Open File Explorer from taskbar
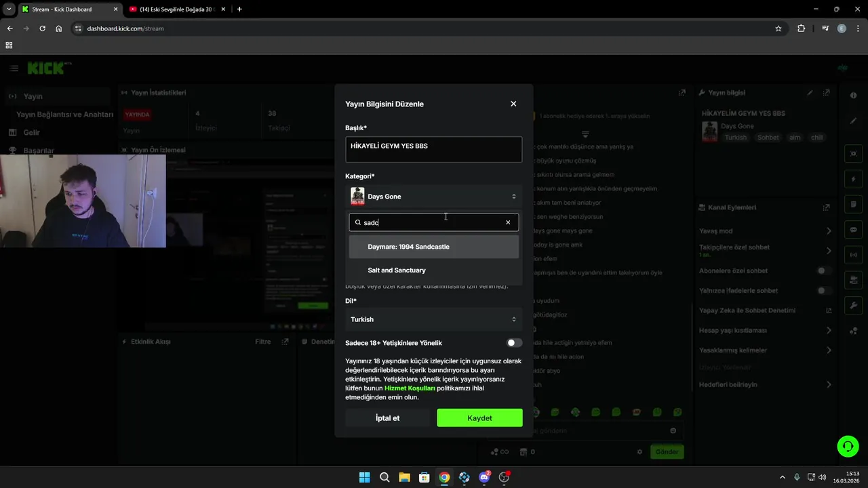 coord(404,477)
